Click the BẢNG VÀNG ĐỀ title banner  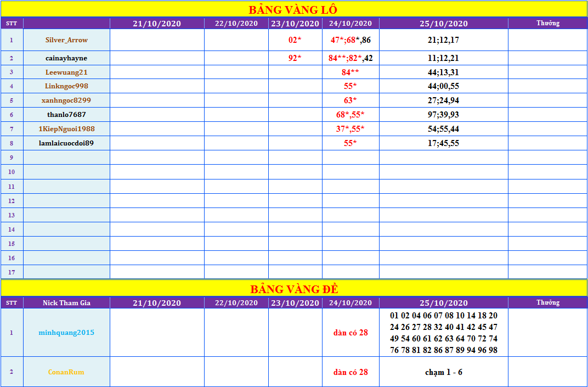[x=293, y=289]
